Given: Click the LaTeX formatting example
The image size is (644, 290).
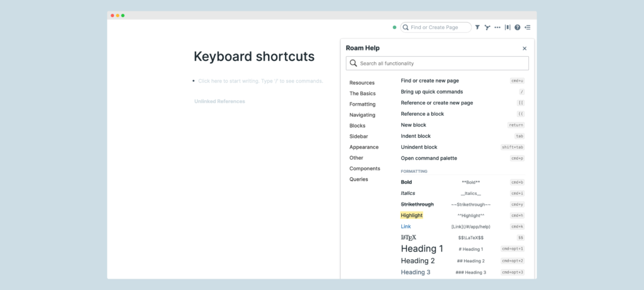Looking at the screenshot, I should click(408, 237).
